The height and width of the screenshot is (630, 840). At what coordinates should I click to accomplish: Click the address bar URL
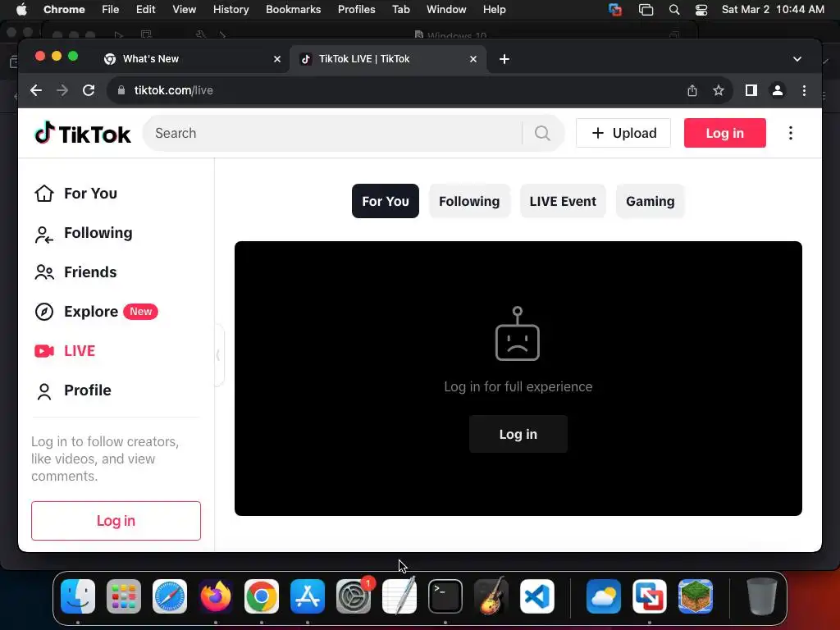[174, 90]
